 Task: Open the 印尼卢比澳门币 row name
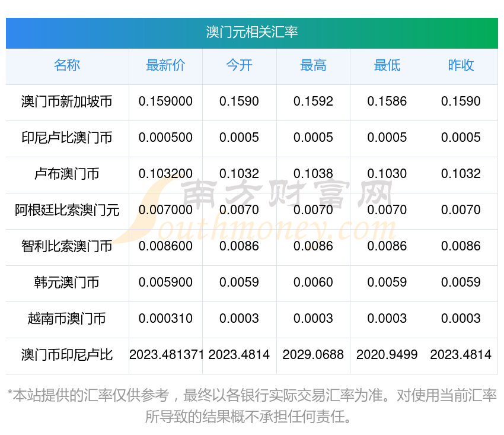point(67,138)
